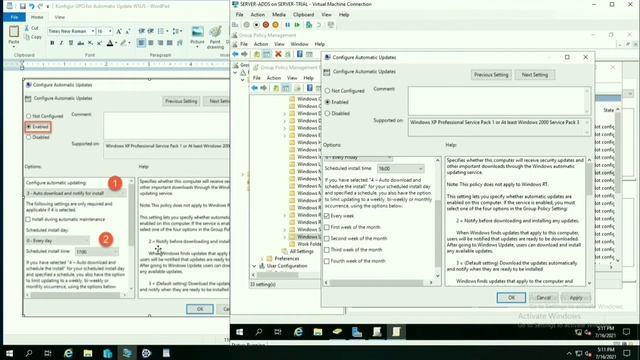Image resolution: width=640 pixels, height=360 pixels.
Task: Pause the virtual machine
Action: click(287, 25)
